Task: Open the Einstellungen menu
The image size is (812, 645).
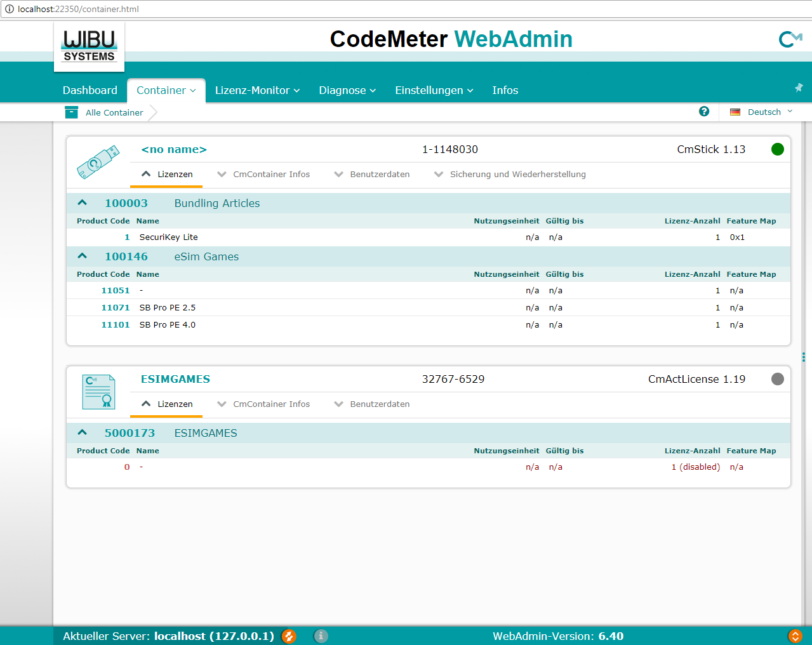Action: [x=434, y=90]
